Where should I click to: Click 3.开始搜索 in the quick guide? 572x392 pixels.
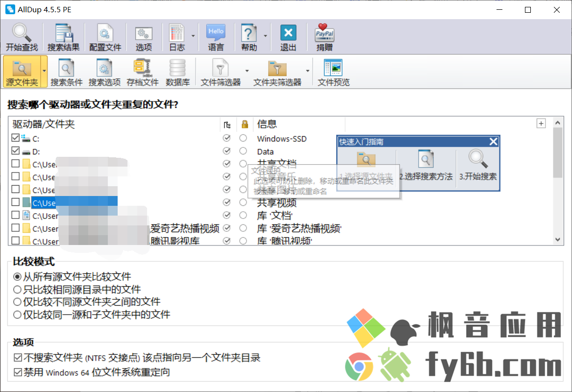point(477,166)
